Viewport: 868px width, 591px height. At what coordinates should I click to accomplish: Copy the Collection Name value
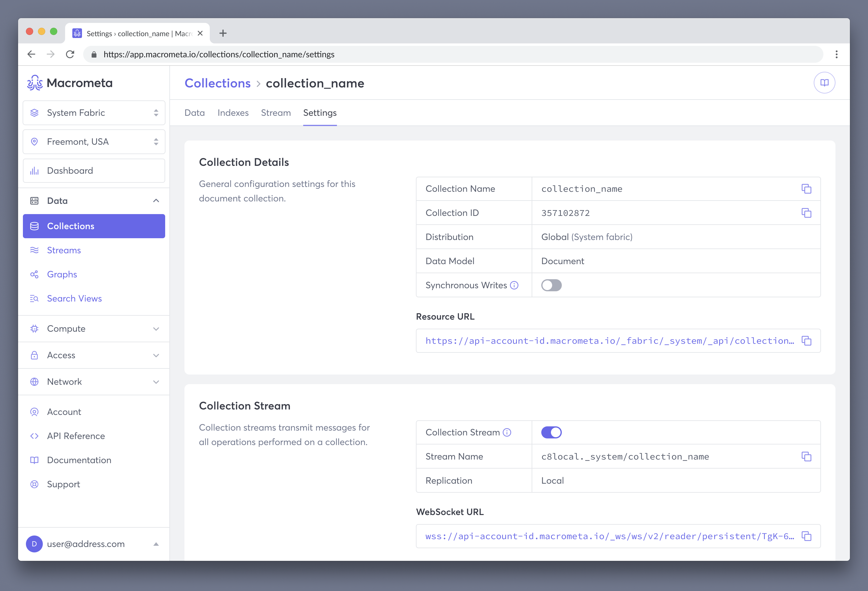pyautogui.click(x=806, y=189)
